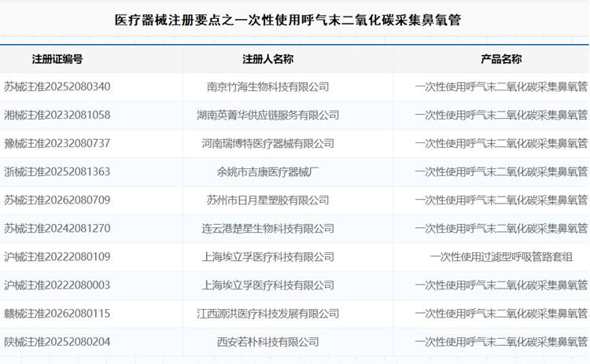Click registrant 江西源洪医疗科技发展有限公司
The width and height of the screenshot is (590, 364).
tap(267, 313)
